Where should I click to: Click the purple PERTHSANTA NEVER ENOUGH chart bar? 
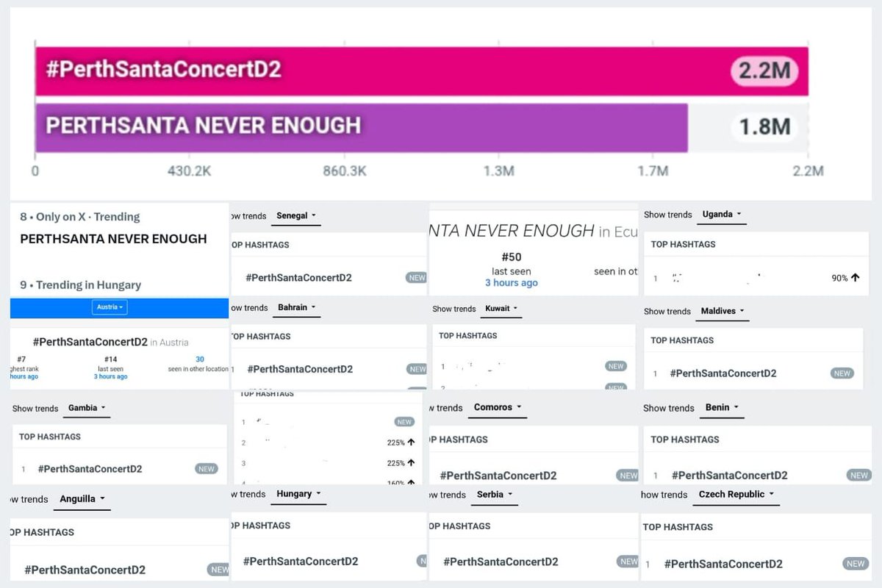click(361, 128)
